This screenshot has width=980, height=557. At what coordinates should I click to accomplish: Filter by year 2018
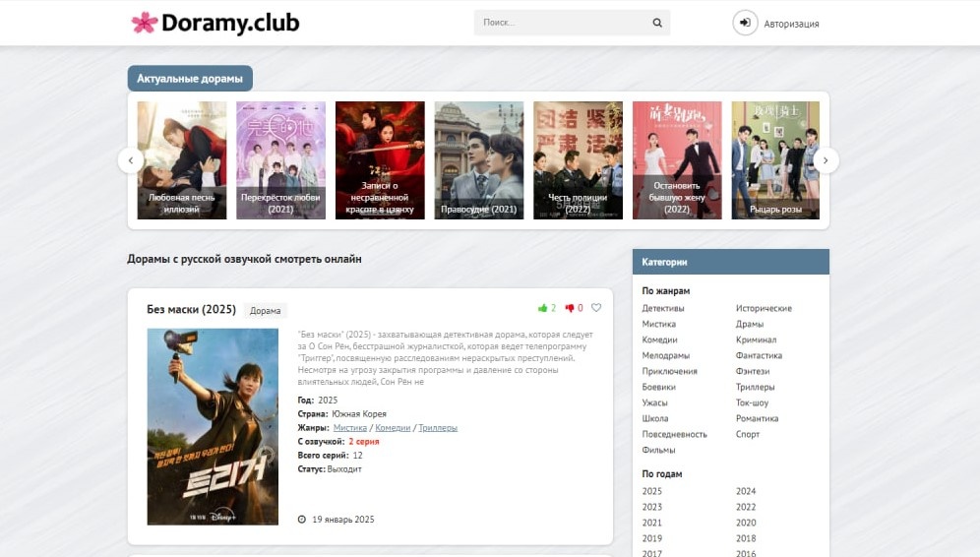tap(746, 538)
